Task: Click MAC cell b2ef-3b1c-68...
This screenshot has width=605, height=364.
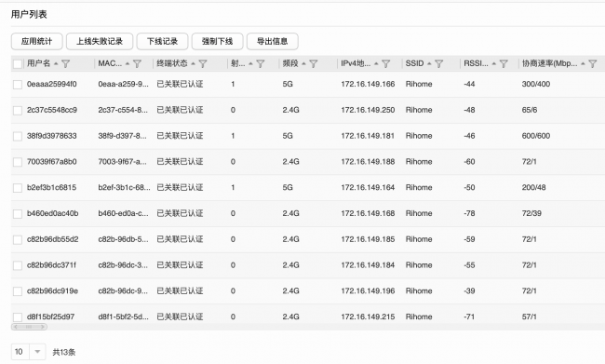Action: coord(124,188)
